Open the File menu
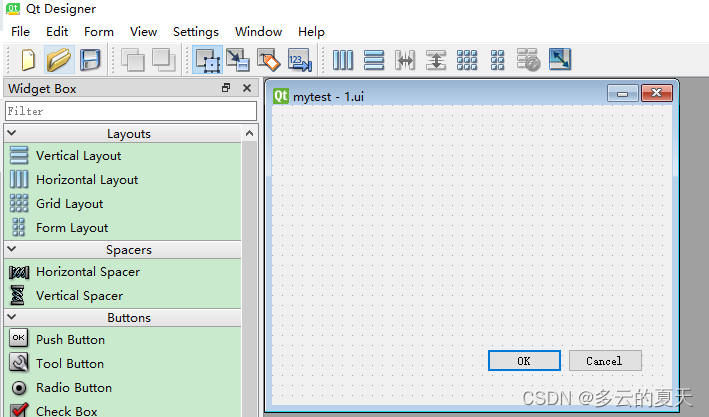This screenshot has height=417, width=709. 20,32
